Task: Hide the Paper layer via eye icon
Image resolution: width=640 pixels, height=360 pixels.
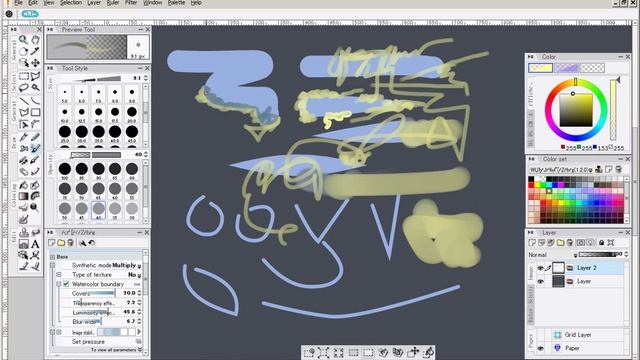Action: tap(540, 348)
